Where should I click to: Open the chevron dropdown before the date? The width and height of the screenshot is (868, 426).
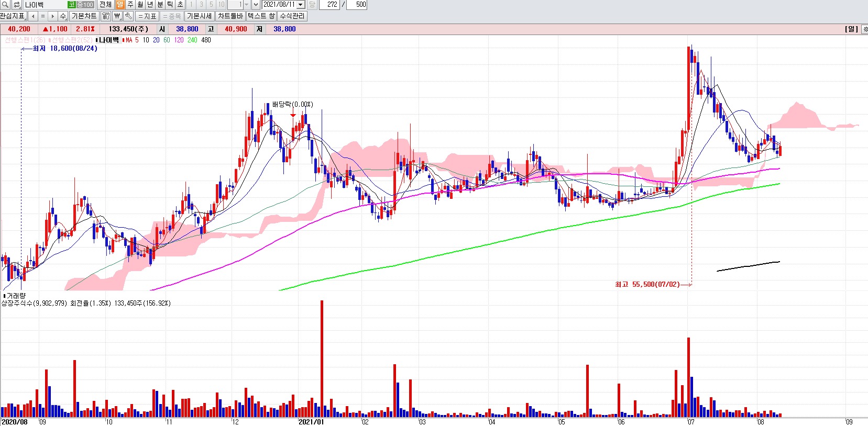pos(256,4)
